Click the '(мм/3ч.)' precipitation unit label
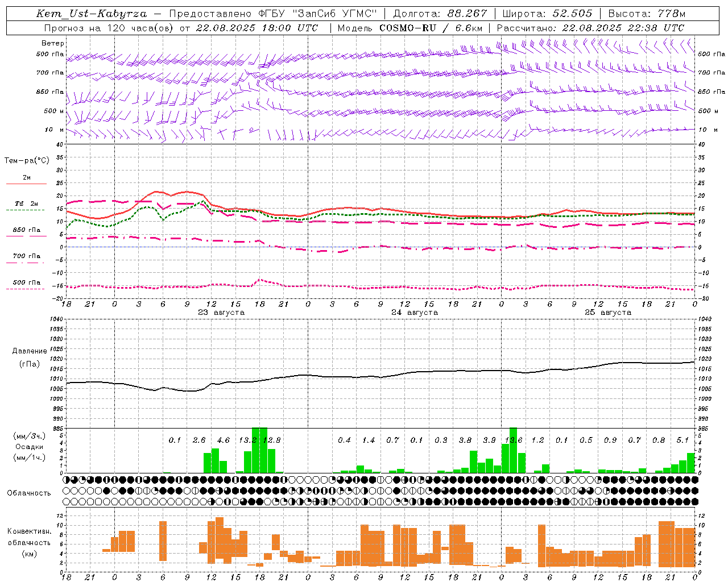 pyautogui.click(x=29, y=436)
